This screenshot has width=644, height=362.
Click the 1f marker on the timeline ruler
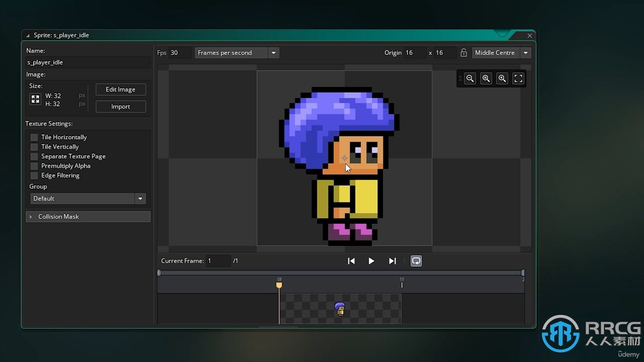click(401, 283)
